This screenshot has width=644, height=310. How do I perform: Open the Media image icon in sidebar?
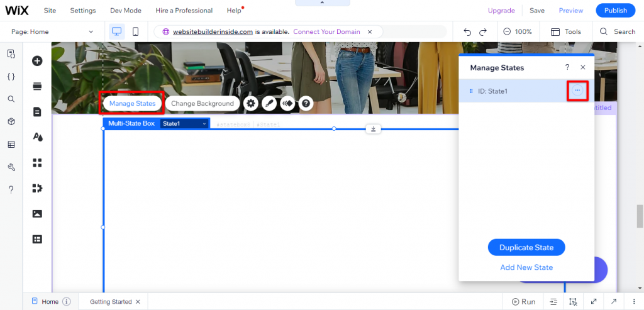(x=37, y=214)
